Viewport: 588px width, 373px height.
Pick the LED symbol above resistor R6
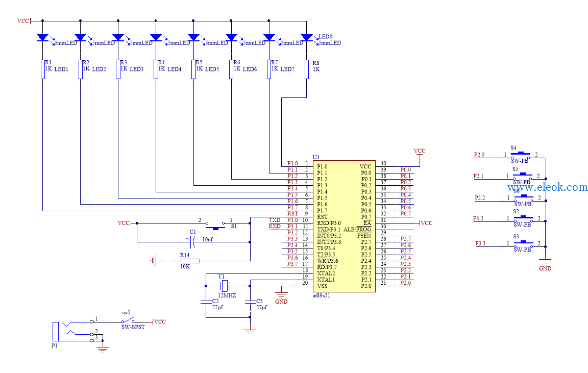pyautogui.click(x=231, y=38)
